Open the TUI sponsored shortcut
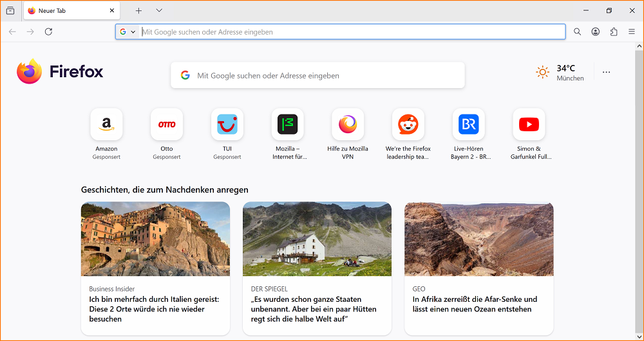This screenshot has width=644, height=341. click(227, 134)
